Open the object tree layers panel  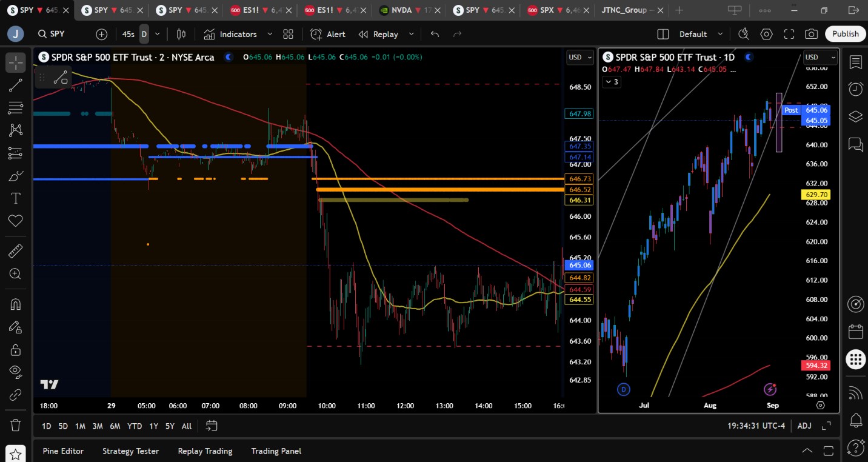pos(856,116)
